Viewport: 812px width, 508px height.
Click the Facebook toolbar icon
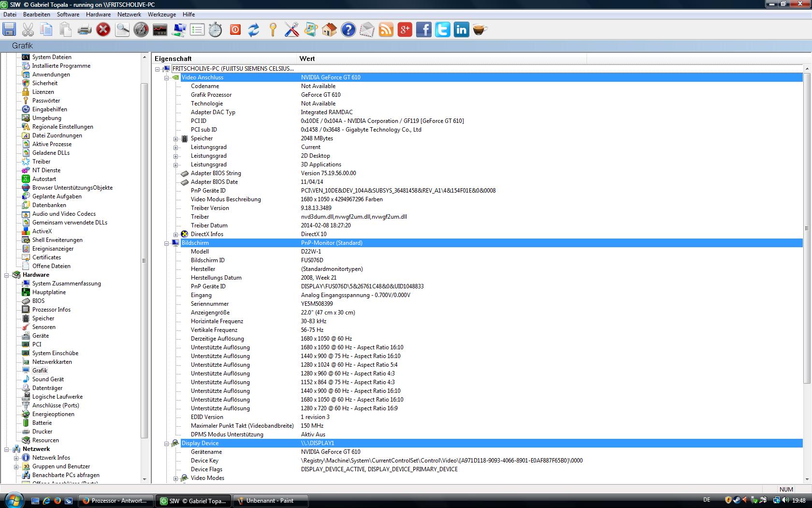point(424,30)
